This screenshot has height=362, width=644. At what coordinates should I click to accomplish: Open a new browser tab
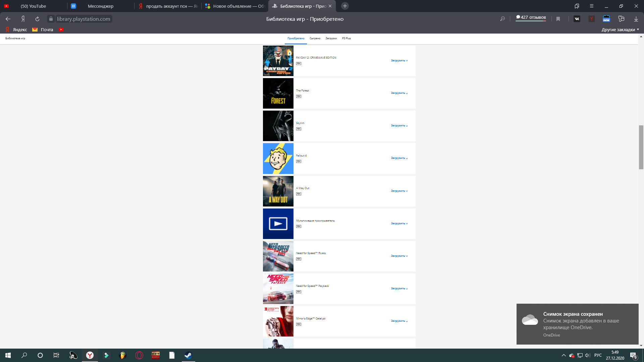345,6
